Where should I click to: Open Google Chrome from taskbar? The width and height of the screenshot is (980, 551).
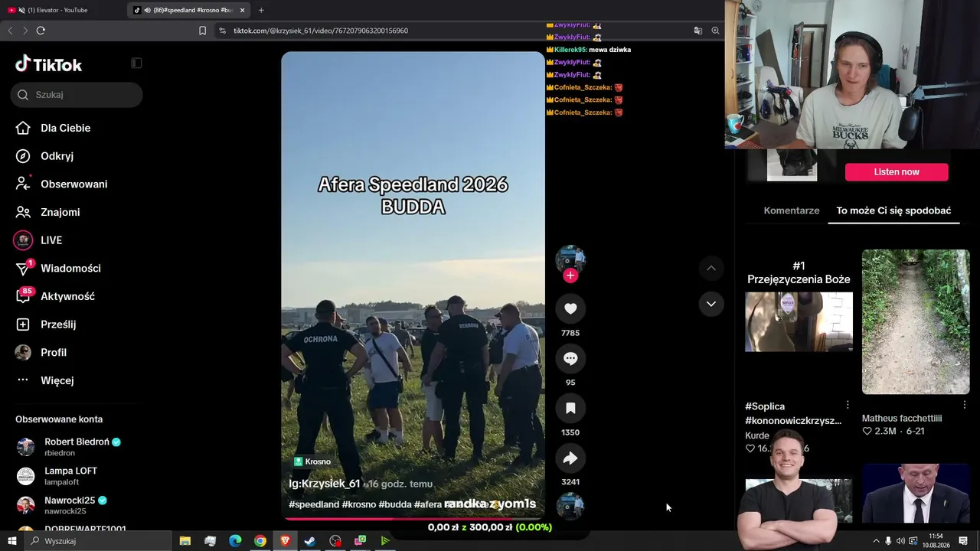tap(260, 541)
